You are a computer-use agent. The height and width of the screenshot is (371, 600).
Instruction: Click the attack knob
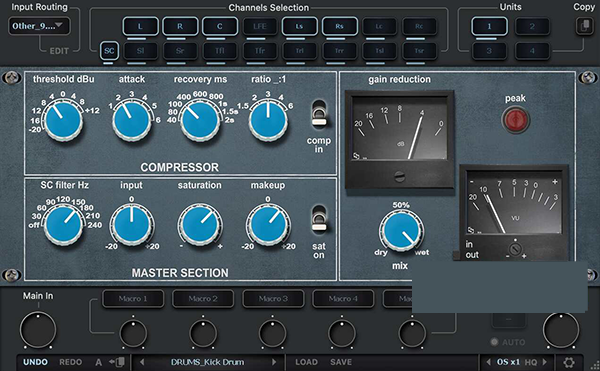tap(132, 120)
